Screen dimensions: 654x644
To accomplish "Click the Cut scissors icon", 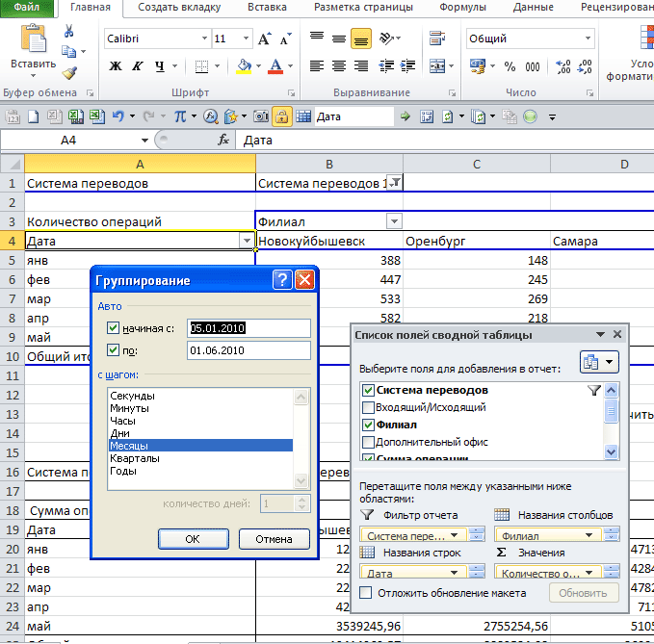I will (68, 31).
